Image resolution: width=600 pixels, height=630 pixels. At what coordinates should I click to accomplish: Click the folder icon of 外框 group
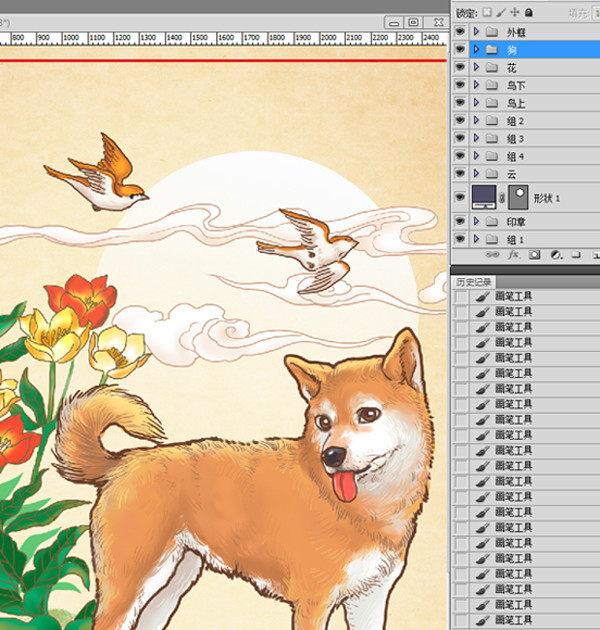(x=491, y=32)
